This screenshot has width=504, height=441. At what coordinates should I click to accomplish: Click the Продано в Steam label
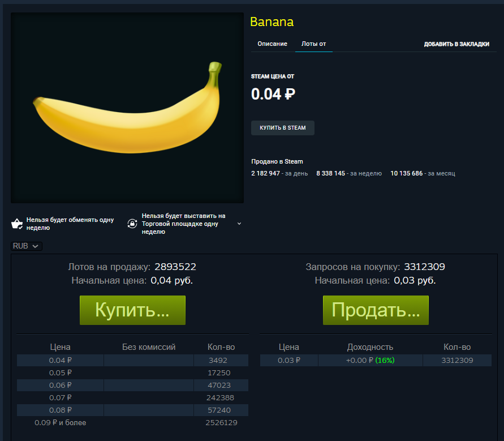[x=277, y=161]
